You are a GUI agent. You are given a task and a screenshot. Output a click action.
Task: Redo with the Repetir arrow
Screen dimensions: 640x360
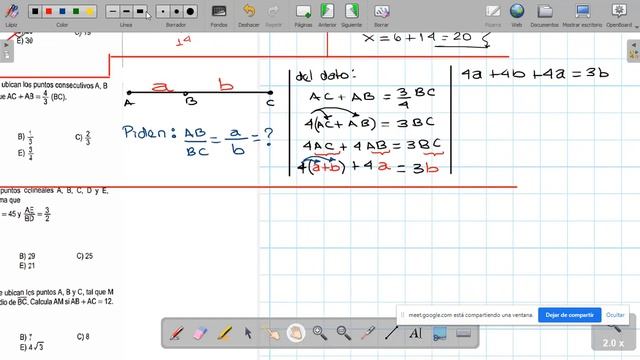273,15
